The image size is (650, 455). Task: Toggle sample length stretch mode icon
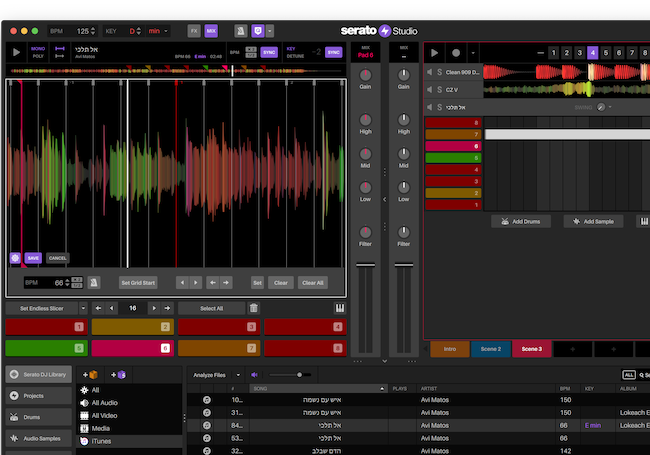(60, 52)
